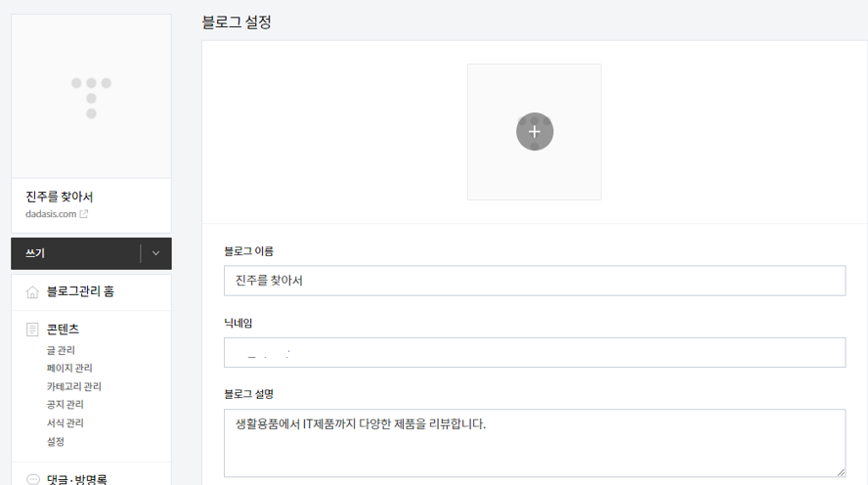Click the sidebar blog profile thumbnail
This screenshot has width=868, height=485.
coord(91,97)
